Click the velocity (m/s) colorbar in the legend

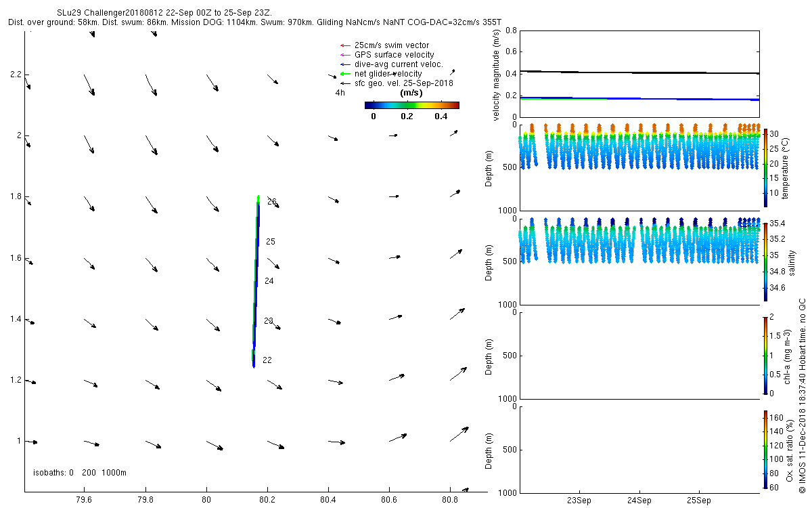pyautogui.click(x=411, y=105)
